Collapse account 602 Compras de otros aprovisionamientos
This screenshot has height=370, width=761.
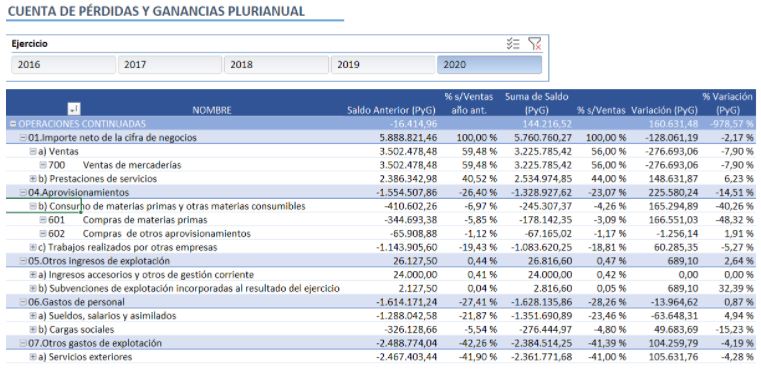[43, 234]
